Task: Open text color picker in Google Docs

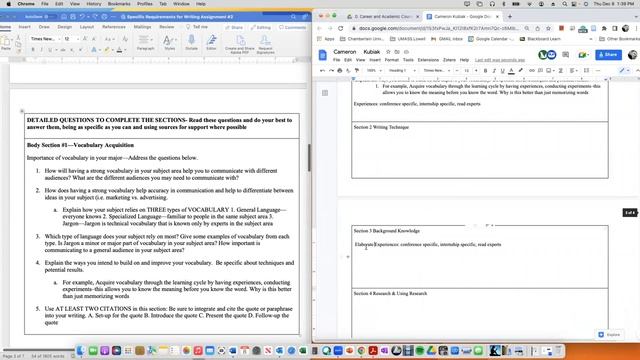Action: click(x=511, y=71)
